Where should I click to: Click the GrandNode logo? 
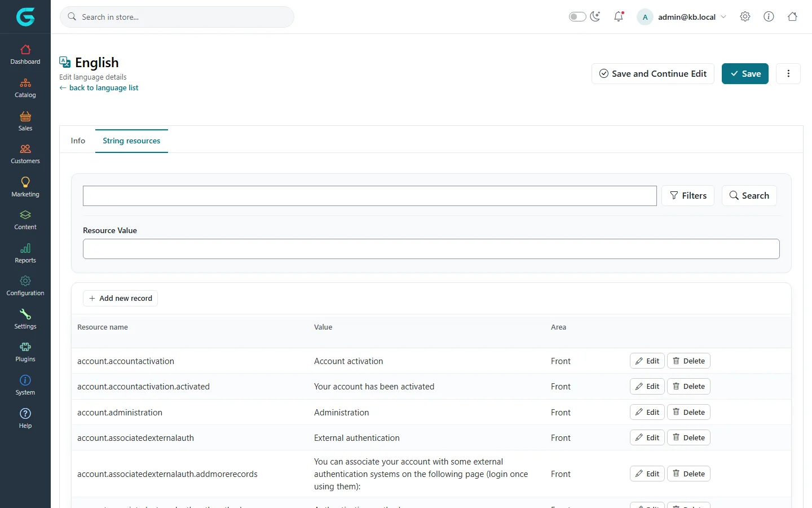(x=25, y=17)
